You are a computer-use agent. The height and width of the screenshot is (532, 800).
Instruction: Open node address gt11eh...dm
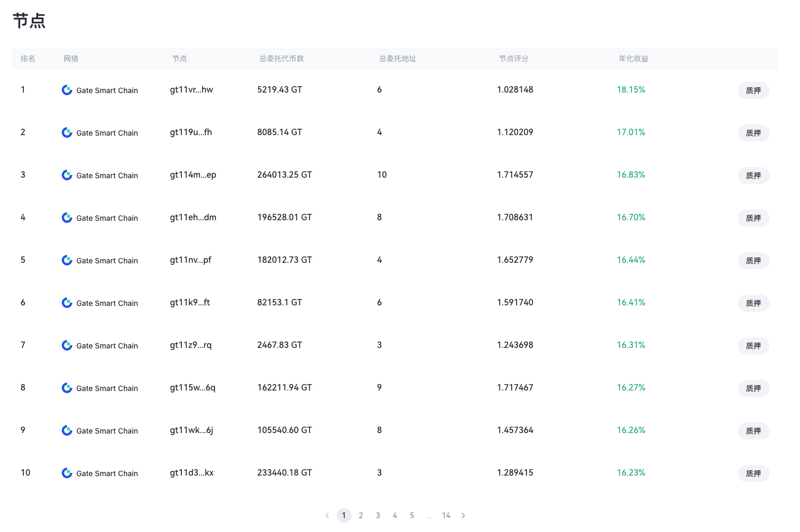193,217
